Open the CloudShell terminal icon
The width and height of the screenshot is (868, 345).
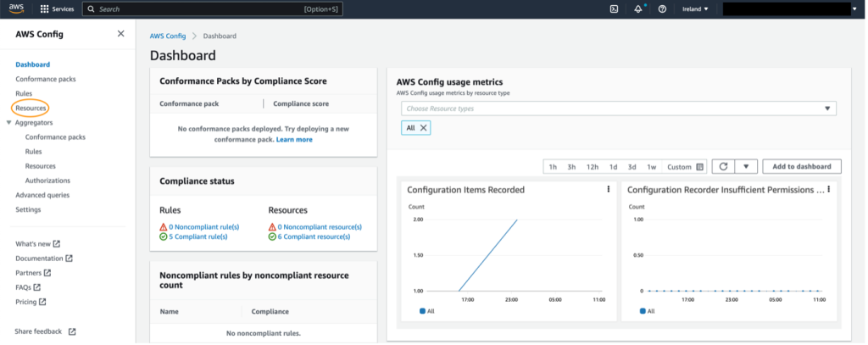click(x=614, y=8)
